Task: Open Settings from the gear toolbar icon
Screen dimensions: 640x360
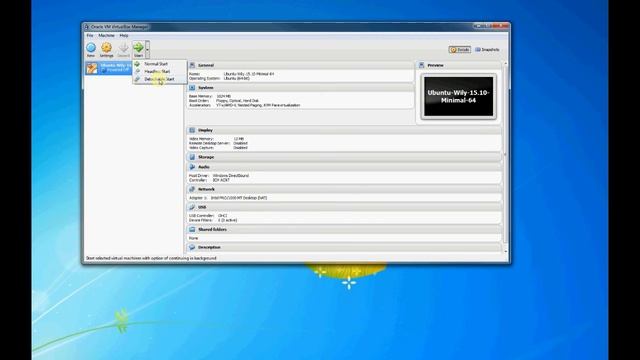Action: (107, 48)
